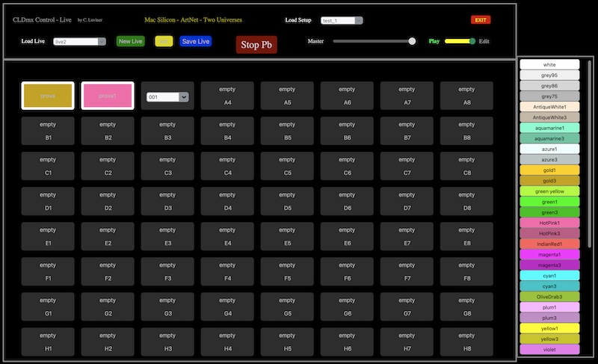
Task: Click empty cue pad C3
Action: click(x=167, y=166)
